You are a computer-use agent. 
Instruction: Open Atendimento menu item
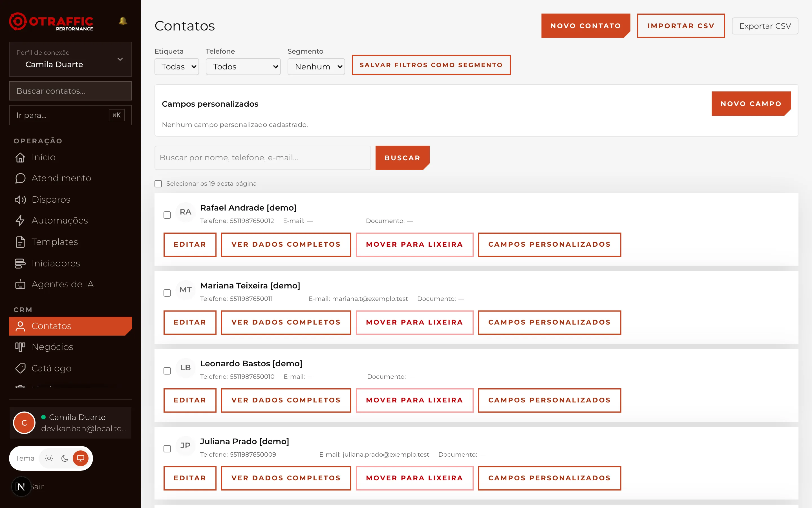click(70, 178)
